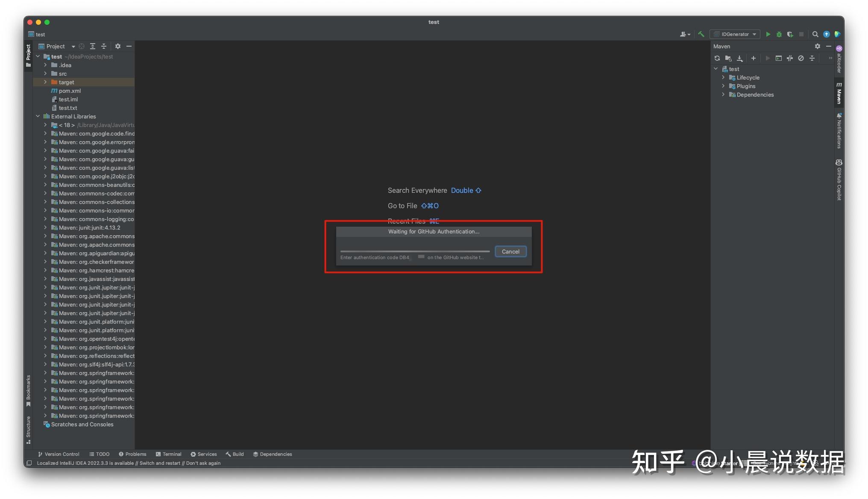868x499 pixels.
Task: Open Project panel options gear
Action: click(118, 46)
